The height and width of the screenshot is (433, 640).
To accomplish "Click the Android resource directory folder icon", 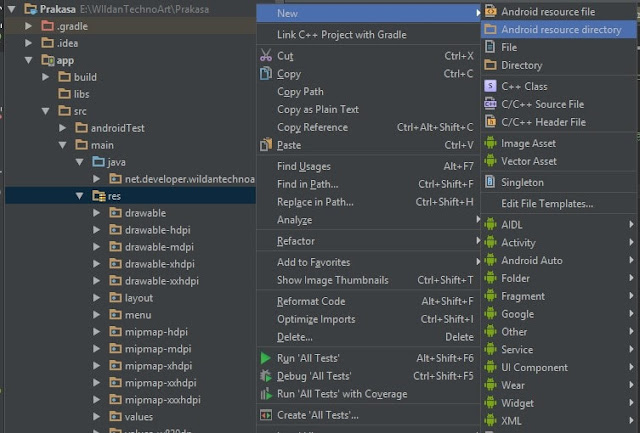I will click(x=490, y=29).
